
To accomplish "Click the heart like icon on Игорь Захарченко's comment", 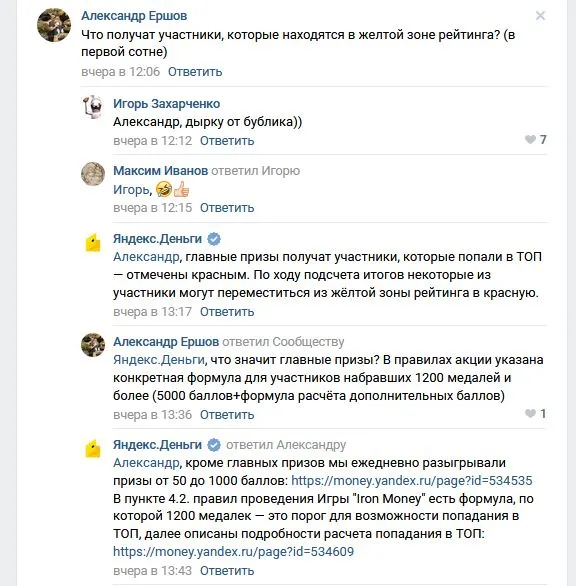I will click(x=530, y=139).
